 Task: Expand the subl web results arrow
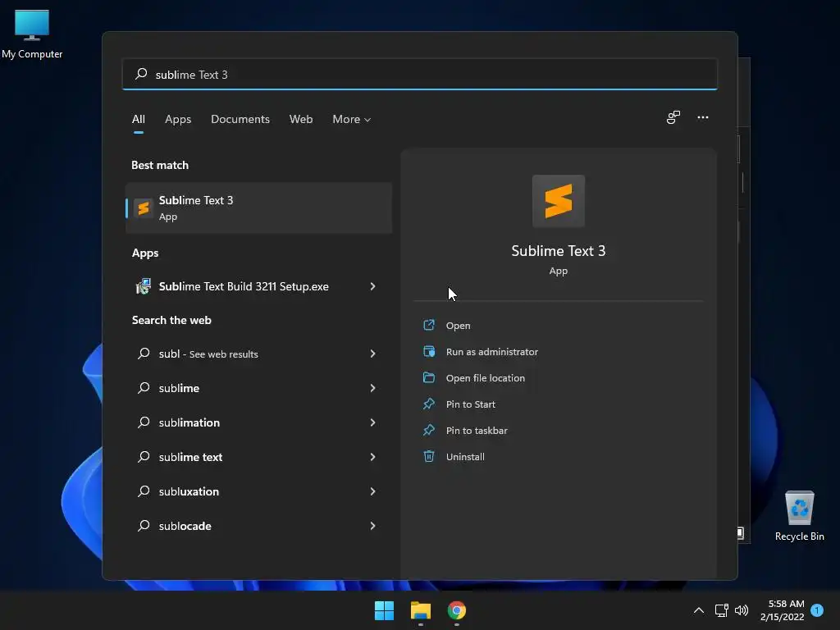point(372,354)
